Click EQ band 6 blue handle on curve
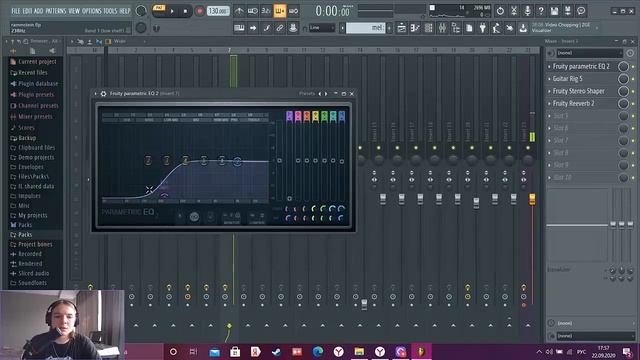640x360 pixels. (237, 161)
